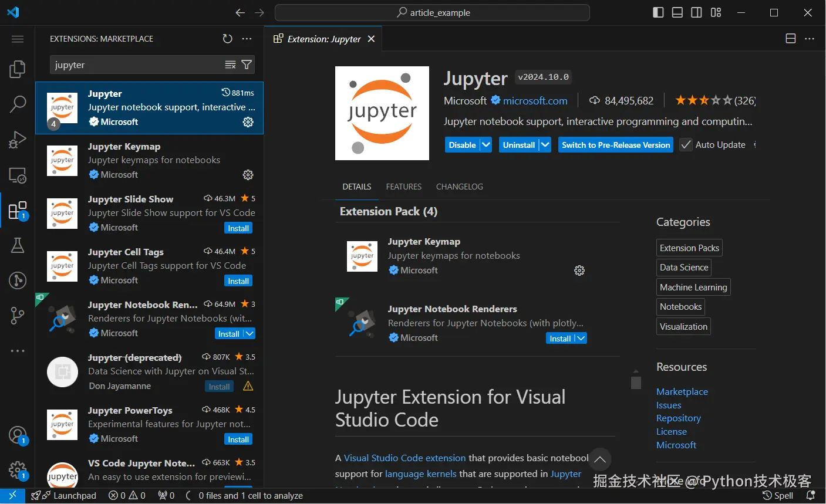
Task: Open notifications bell in status bar
Action: 811,496
